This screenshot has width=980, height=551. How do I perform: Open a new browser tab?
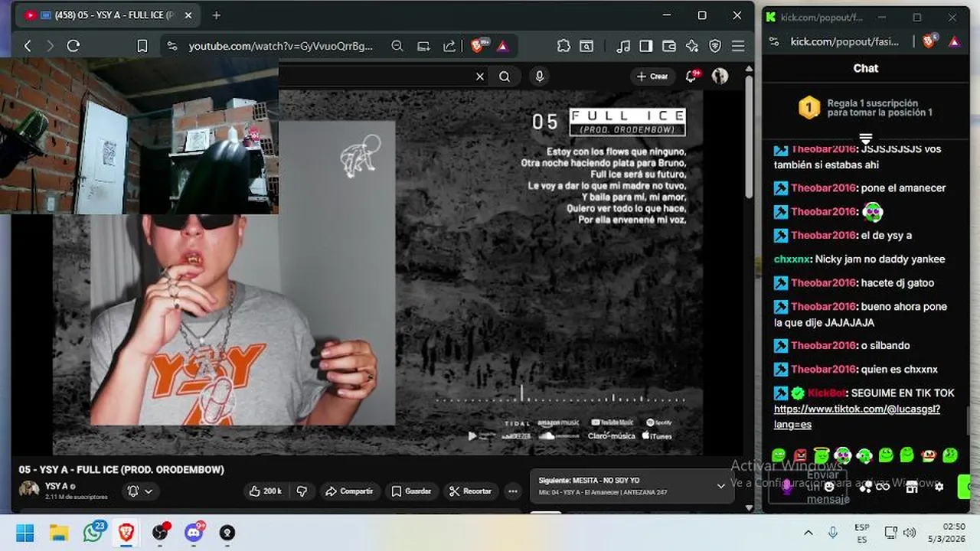(217, 15)
